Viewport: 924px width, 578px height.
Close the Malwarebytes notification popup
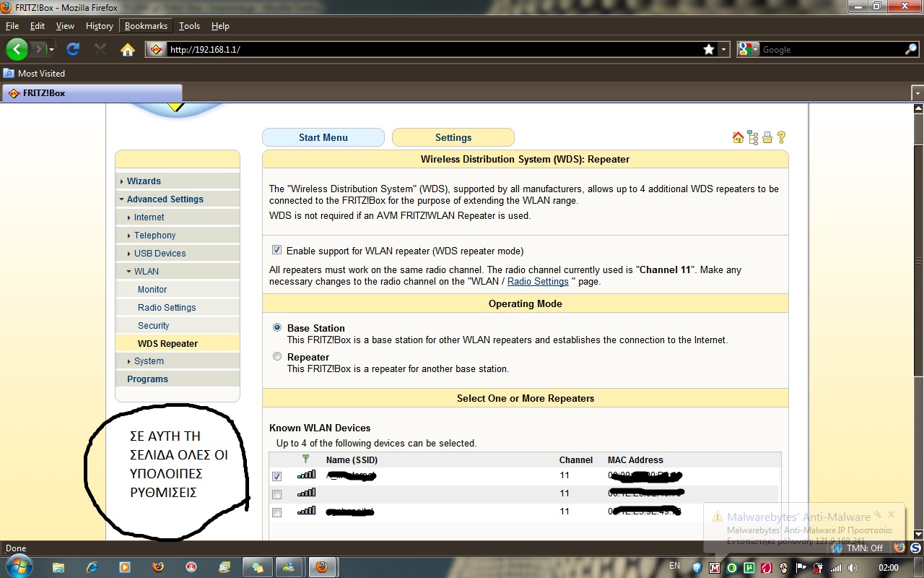(891, 514)
